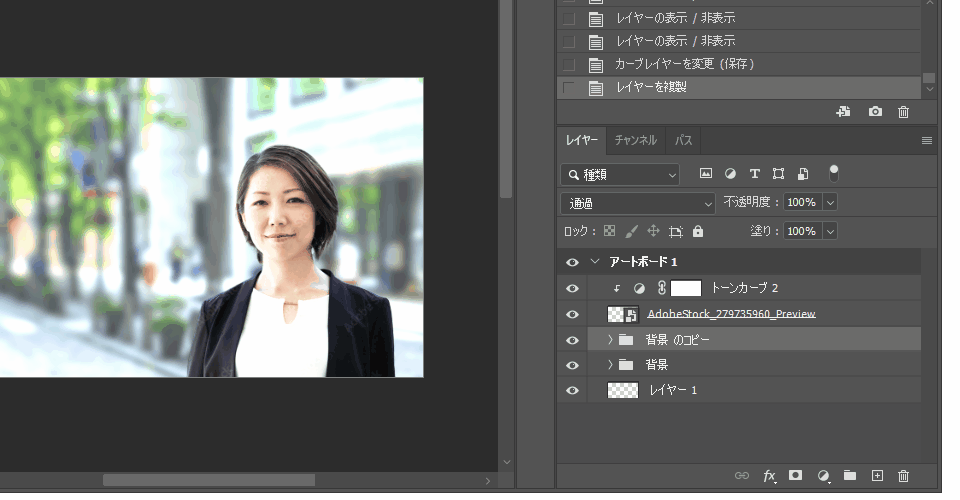Create new adjustment layer icon
Screen dimensions: 960x500
pos(823,476)
